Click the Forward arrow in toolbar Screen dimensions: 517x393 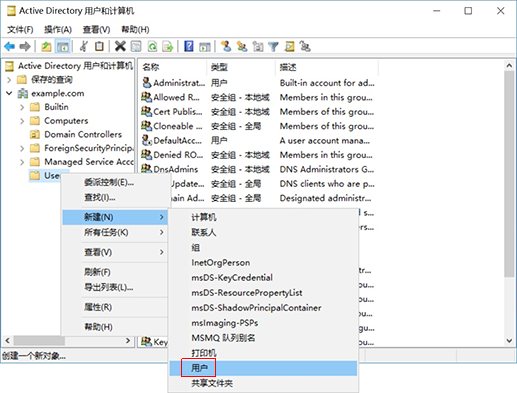pos(25,47)
